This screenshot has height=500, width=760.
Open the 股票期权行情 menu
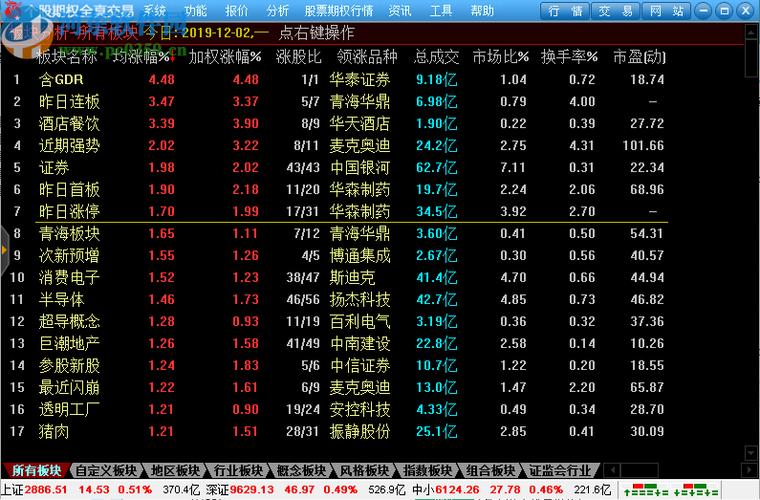(339, 10)
